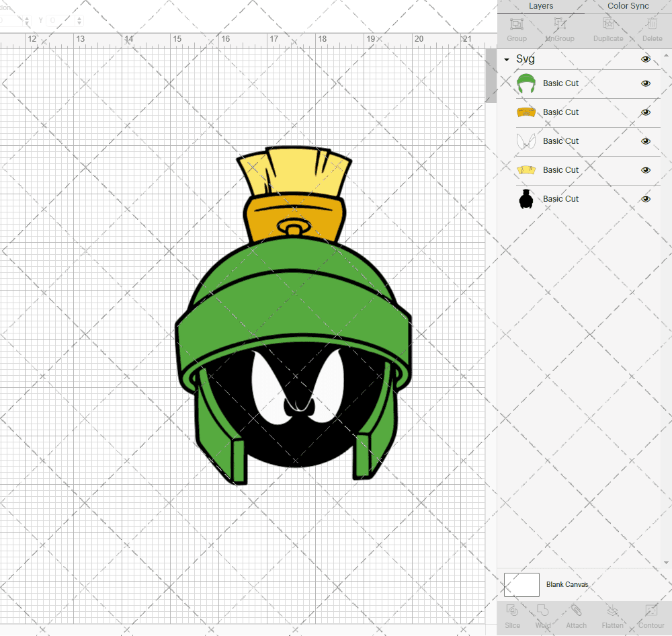The image size is (672, 636).
Task: Click the white angry eyes on canvas
Action: click(298, 387)
